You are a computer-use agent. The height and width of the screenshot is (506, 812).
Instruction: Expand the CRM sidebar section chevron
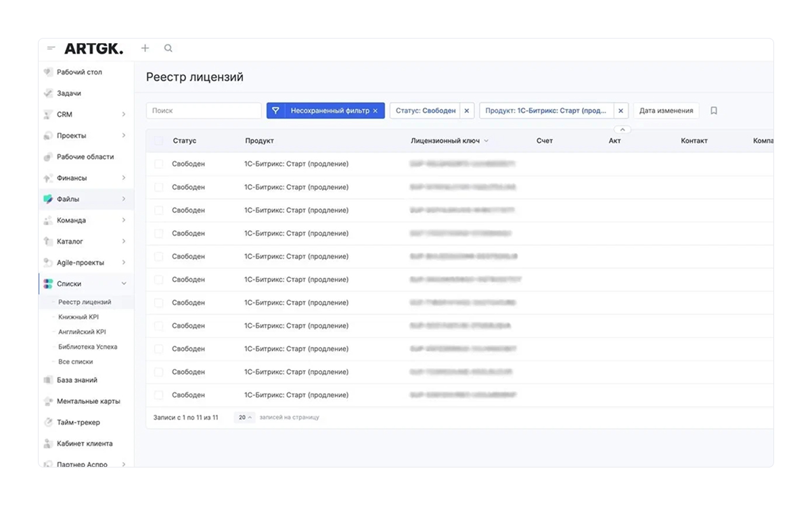click(x=124, y=114)
